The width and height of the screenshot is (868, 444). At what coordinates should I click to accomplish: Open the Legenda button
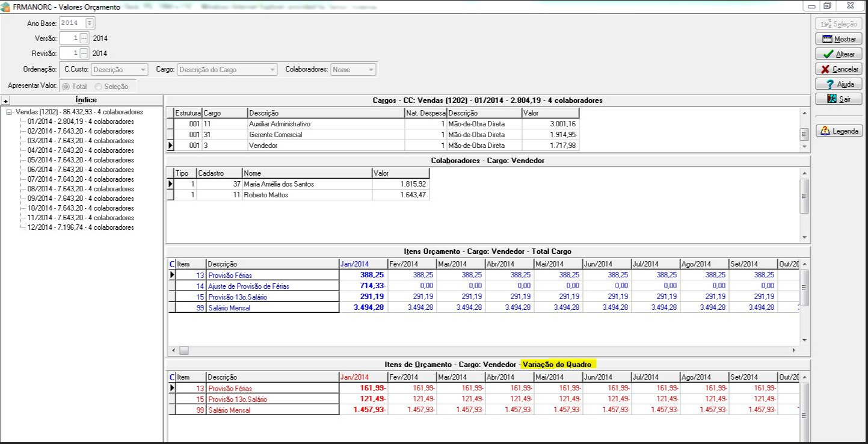point(839,131)
